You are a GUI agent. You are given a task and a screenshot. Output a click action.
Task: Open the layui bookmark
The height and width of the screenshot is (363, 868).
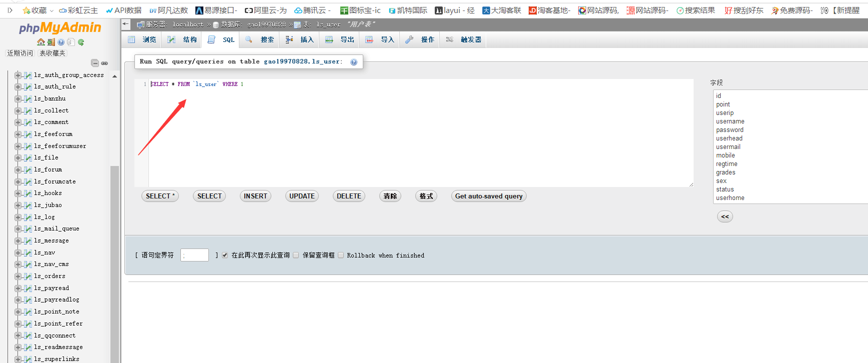454,10
